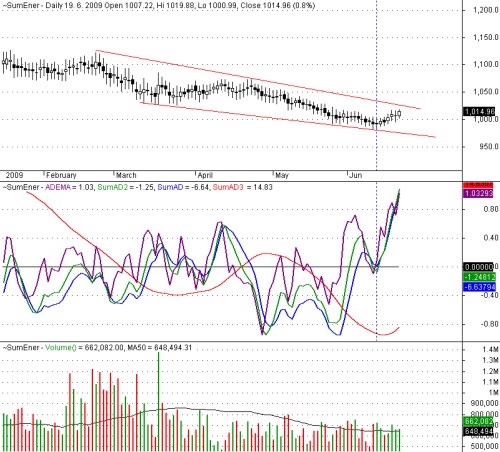Select the SumAD = -6.64 indicator label
Screen dimensions: 500x452
tap(183, 187)
